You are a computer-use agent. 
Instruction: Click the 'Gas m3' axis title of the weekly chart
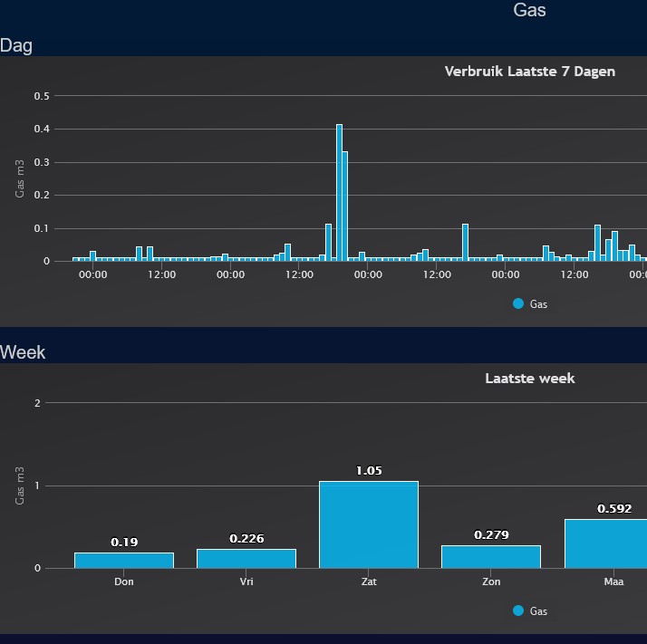tap(19, 485)
